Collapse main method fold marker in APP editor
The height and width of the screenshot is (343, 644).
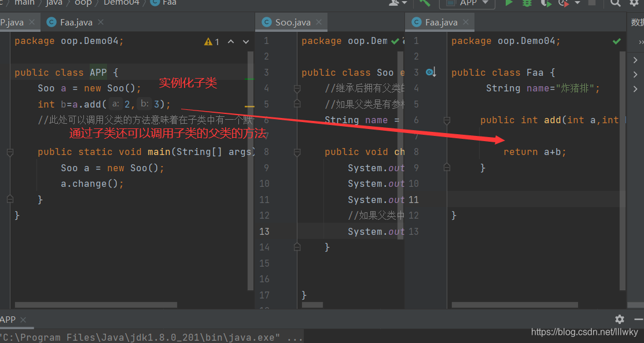pyautogui.click(x=10, y=152)
